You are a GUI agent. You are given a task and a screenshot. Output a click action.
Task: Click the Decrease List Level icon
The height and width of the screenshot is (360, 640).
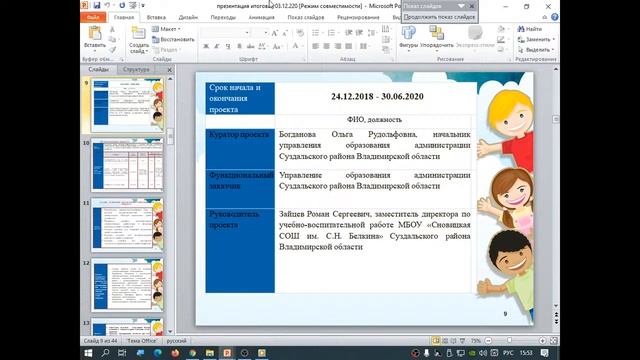pos(349,33)
